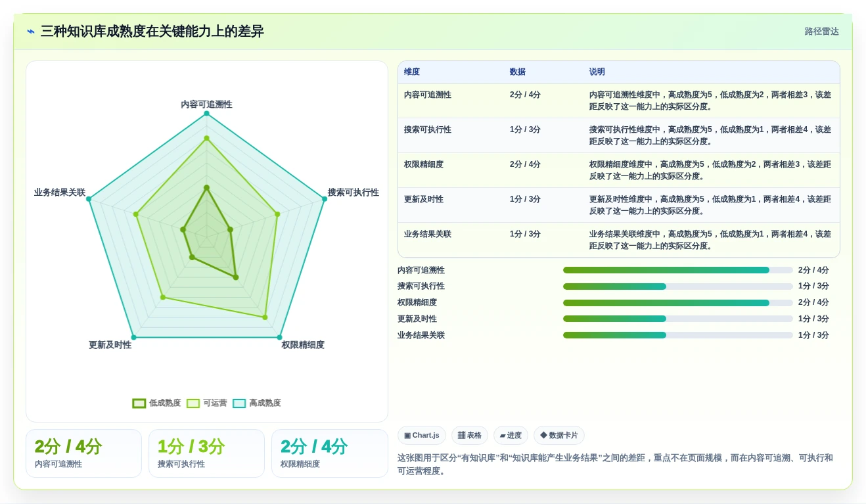Click the Chart.js tag chip
866x504 pixels.
tap(422, 436)
